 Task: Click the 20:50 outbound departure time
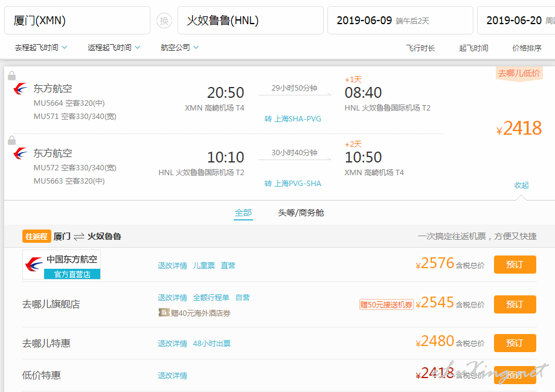pos(225,93)
